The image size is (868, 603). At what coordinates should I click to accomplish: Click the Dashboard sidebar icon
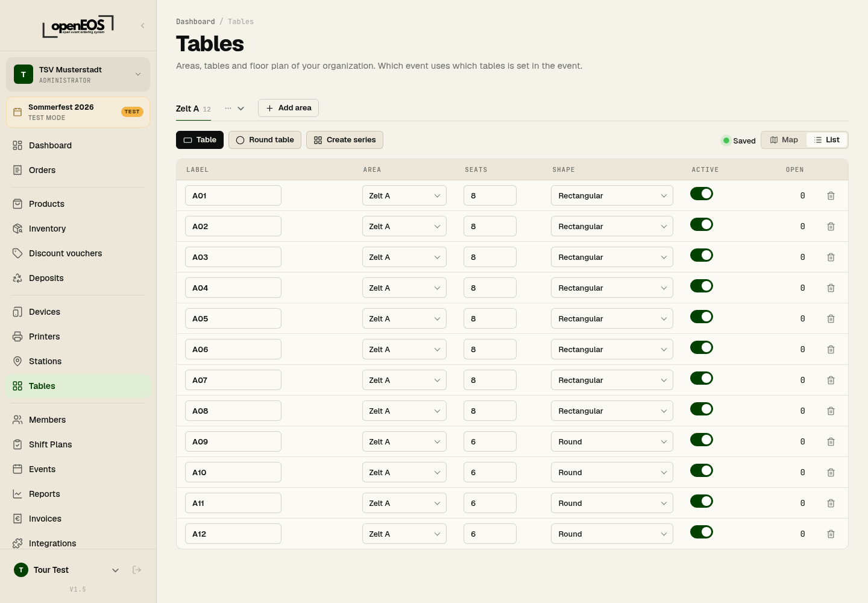click(x=17, y=145)
